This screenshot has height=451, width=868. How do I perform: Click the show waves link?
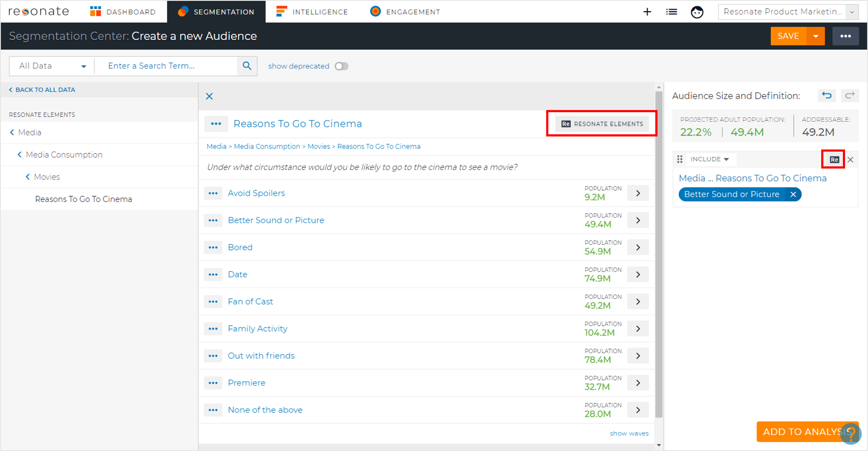click(x=629, y=433)
